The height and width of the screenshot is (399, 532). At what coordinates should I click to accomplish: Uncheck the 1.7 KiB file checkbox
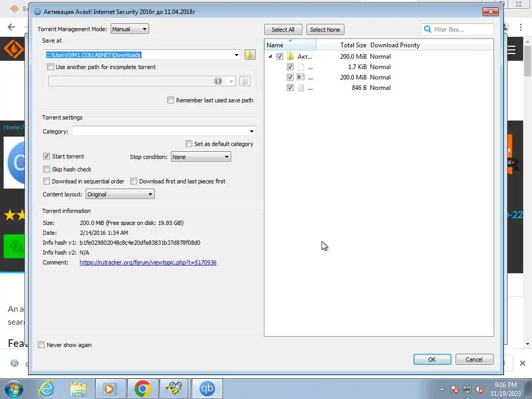(290, 67)
